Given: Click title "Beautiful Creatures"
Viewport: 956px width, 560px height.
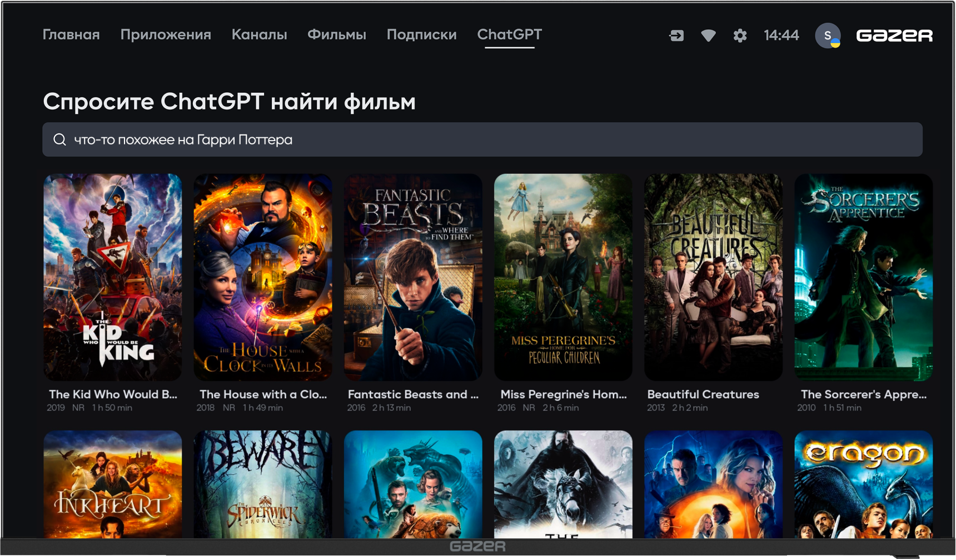Looking at the screenshot, I should point(703,394).
